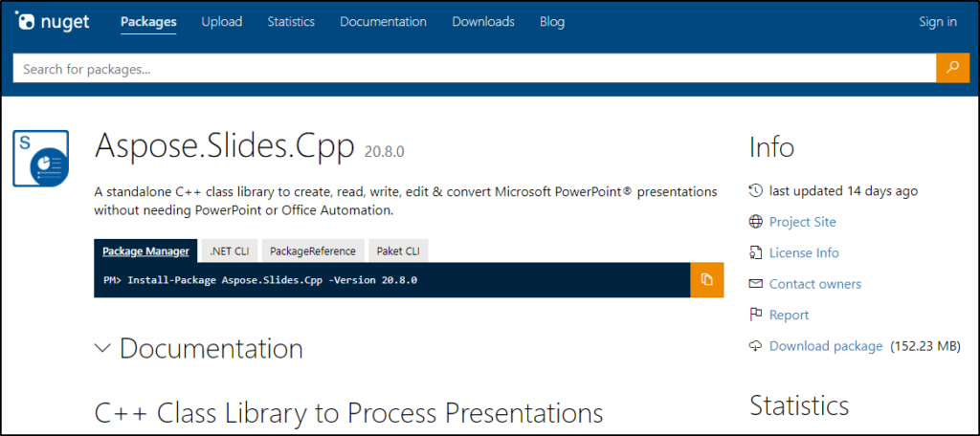Collapse the Documentation section chevron
The height and width of the screenshot is (436, 980).
pyautogui.click(x=103, y=349)
